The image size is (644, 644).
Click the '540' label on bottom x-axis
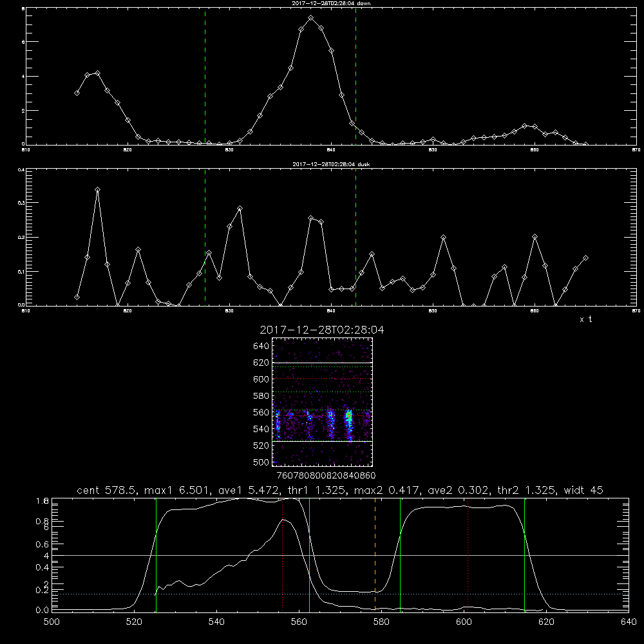coord(216,621)
